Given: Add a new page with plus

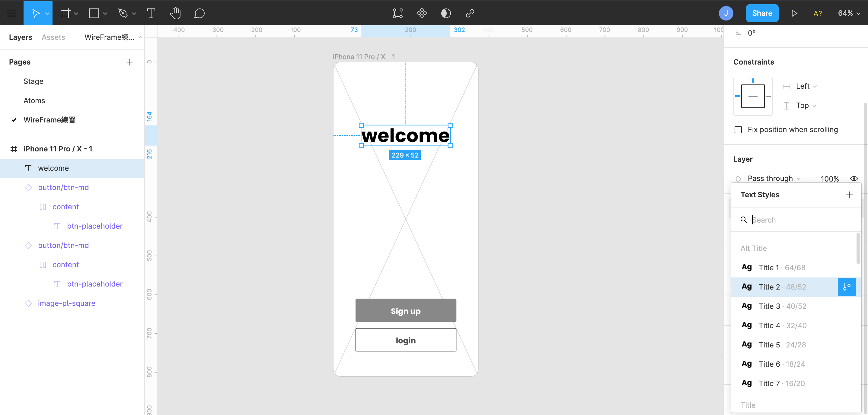Looking at the screenshot, I should (129, 62).
